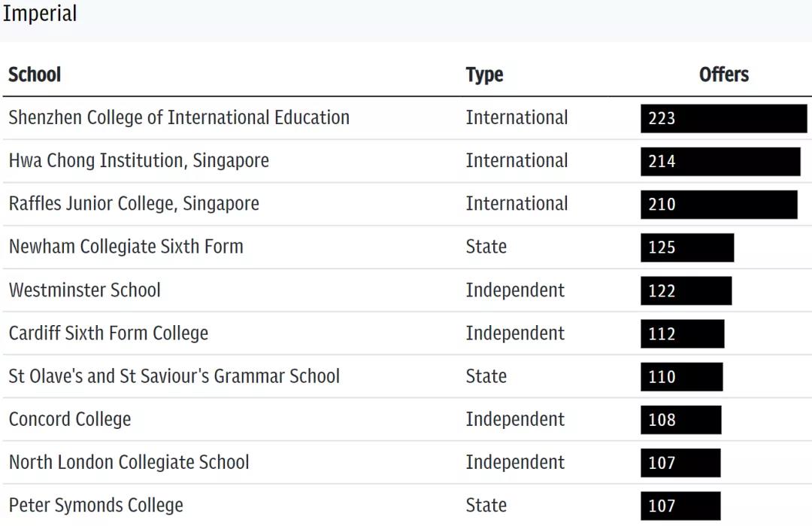
Task: Click Concord College row
Action: (x=69, y=419)
